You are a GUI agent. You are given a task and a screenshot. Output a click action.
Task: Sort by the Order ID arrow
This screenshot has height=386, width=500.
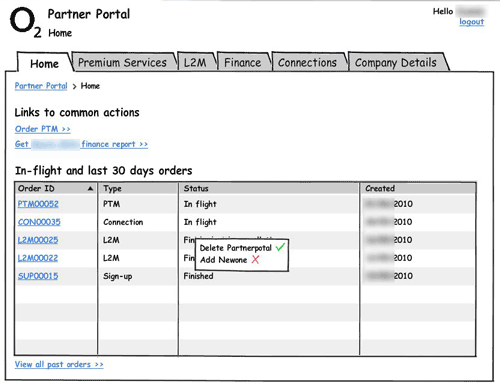(x=90, y=189)
